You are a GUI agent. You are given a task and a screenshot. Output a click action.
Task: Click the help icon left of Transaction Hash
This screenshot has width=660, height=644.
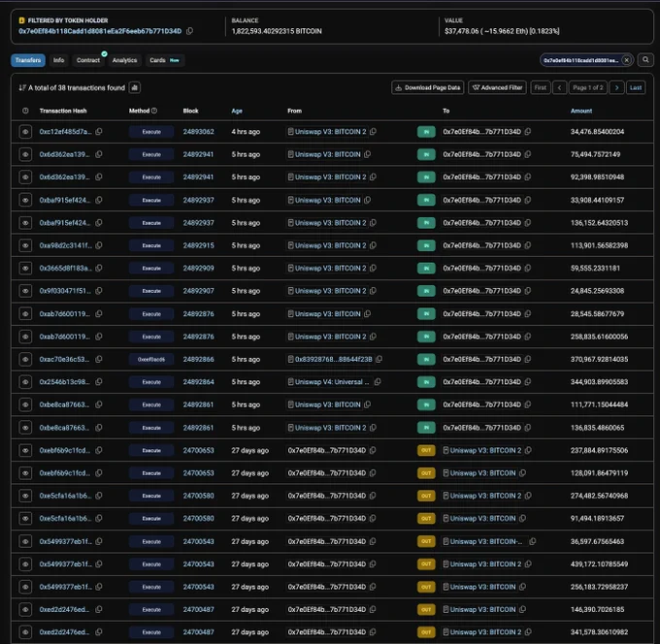click(25, 111)
